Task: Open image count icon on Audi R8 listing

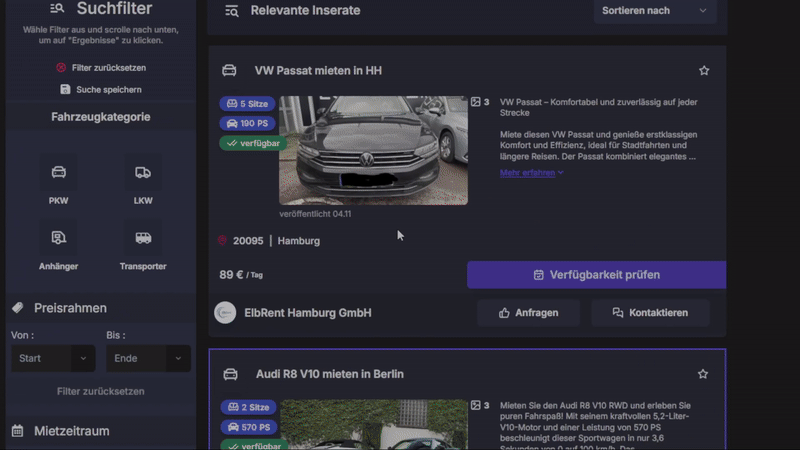Action: point(476,405)
